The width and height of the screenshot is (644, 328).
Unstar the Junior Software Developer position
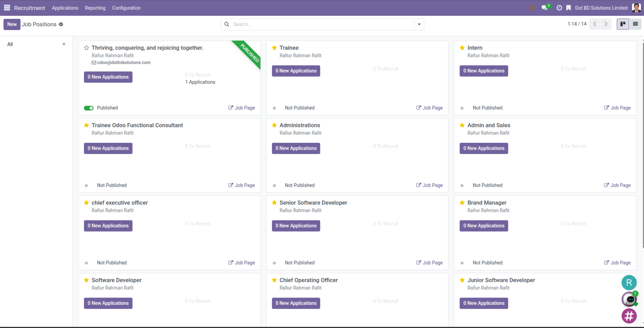tap(462, 280)
